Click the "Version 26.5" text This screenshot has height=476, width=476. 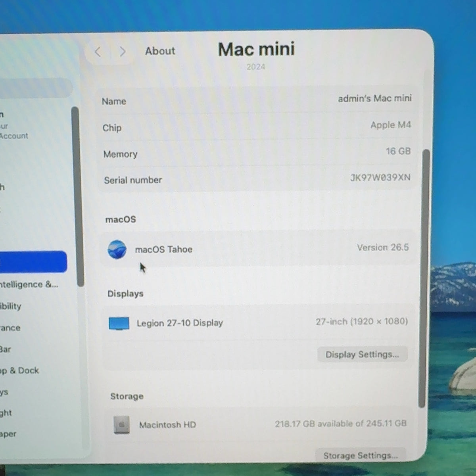pyautogui.click(x=383, y=248)
